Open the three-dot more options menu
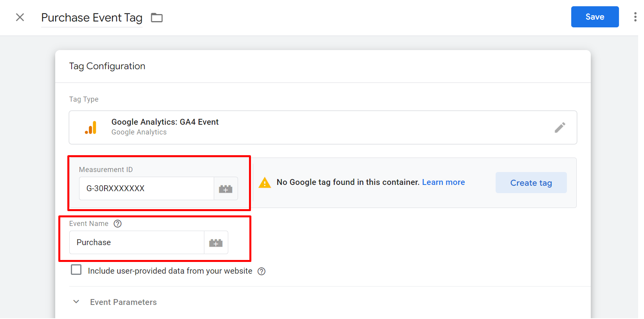Image resolution: width=644 pixels, height=319 pixels. [635, 17]
